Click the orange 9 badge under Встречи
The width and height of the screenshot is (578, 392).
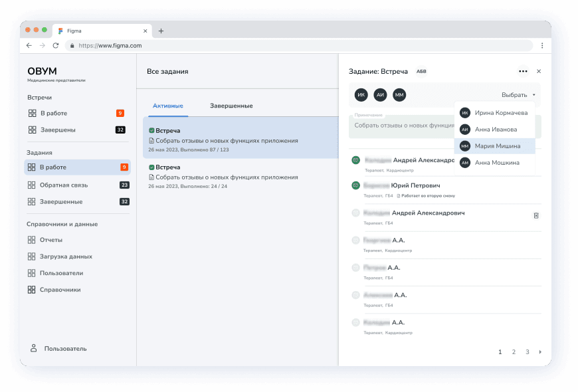[x=120, y=113]
